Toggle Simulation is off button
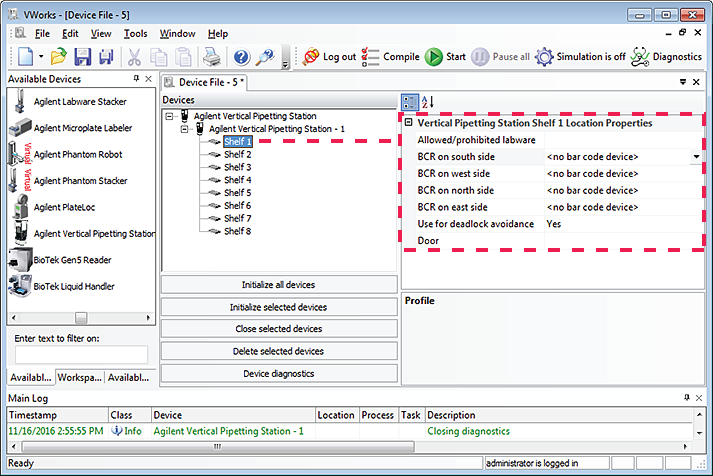Image resolution: width=713 pixels, height=476 pixels. tap(544, 57)
